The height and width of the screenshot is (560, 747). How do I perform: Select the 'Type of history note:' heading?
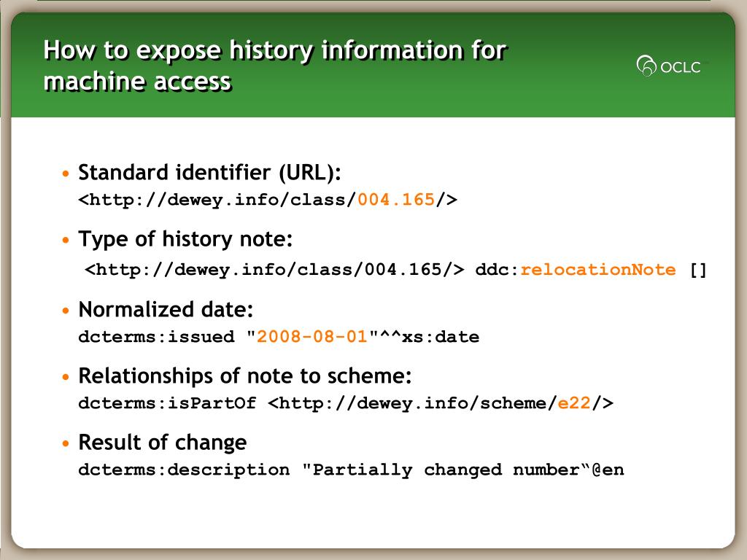(185, 239)
